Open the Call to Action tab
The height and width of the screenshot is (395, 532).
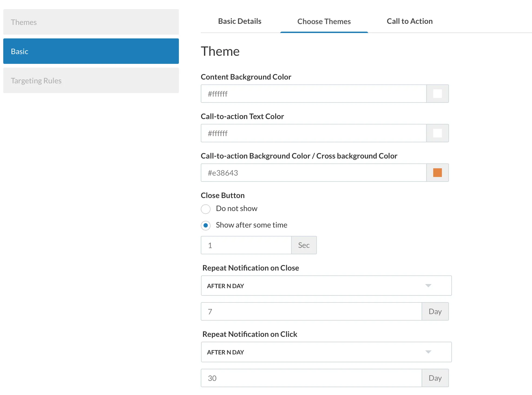tap(409, 21)
